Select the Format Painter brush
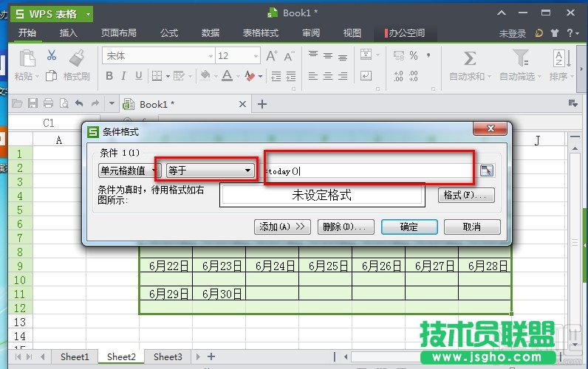588x369 pixels. [77, 58]
